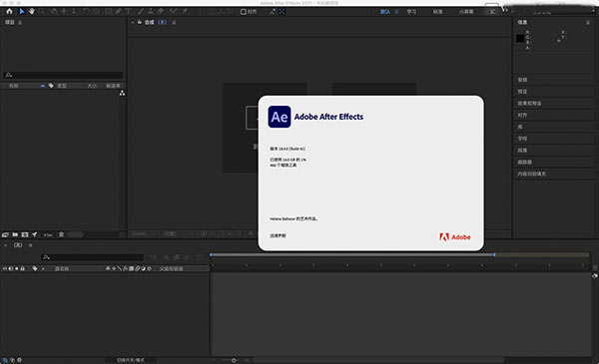
Task: Click the label tag column icon in the Project panel
Action: 51,86
